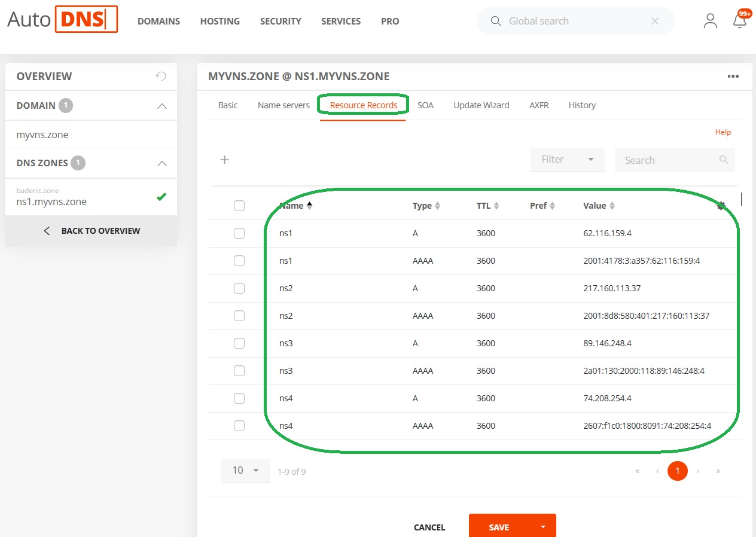Image resolution: width=756 pixels, height=537 pixels.
Task: Select myvns.zone in the domain list
Action: (x=42, y=135)
